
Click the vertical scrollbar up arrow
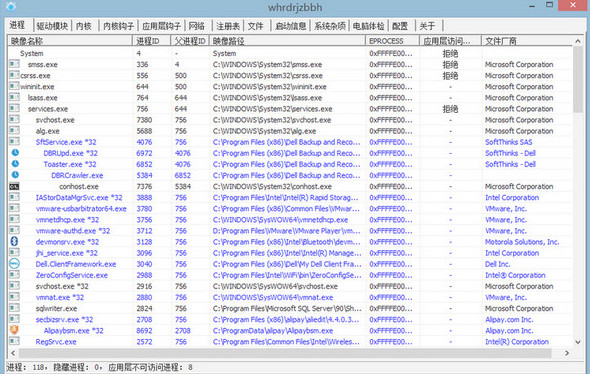[x=578, y=41]
